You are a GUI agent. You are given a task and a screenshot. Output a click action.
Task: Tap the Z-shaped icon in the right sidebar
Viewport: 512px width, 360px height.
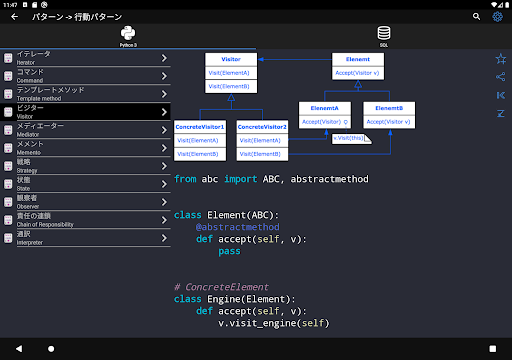point(501,113)
